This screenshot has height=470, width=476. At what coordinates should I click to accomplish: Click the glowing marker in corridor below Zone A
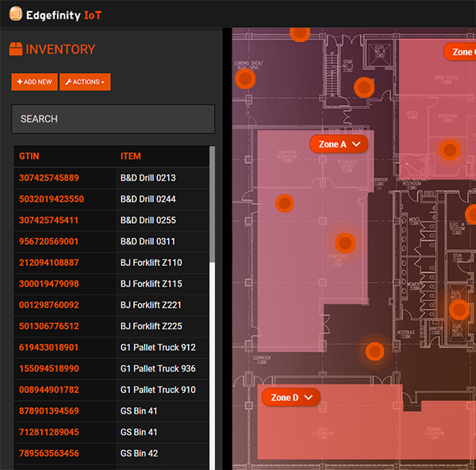tap(374, 351)
